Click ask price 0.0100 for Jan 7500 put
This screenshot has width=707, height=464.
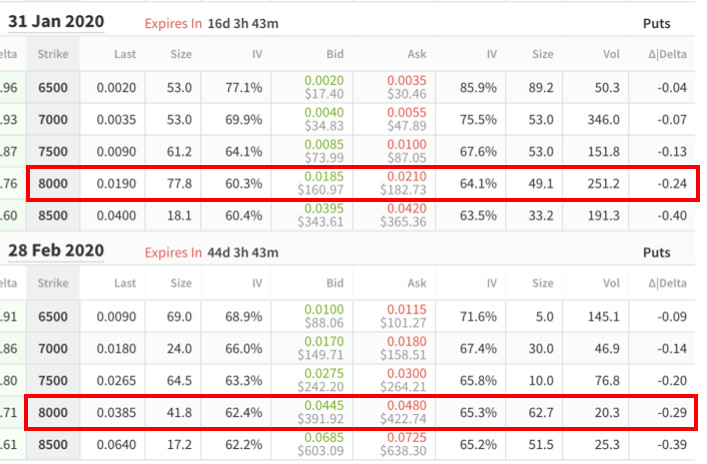pos(406,144)
